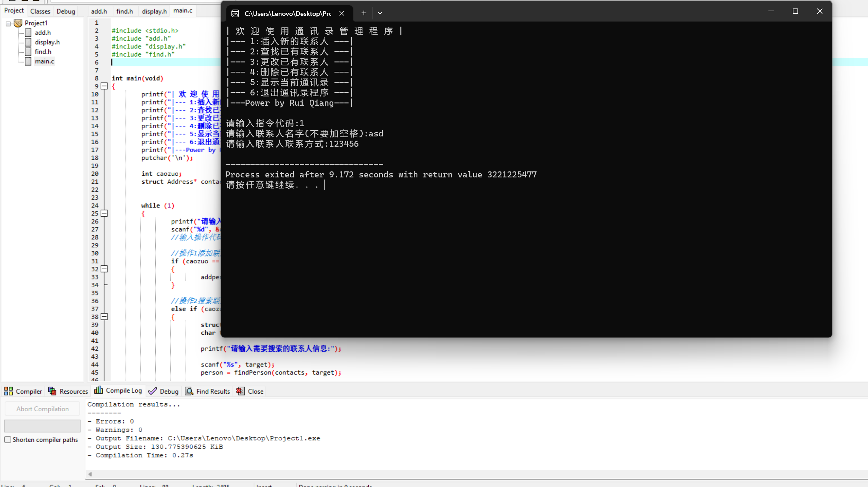Screen dimensions: 868x487
Task: Open a new terminal tab with plus
Action: pyautogui.click(x=364, y=13)
